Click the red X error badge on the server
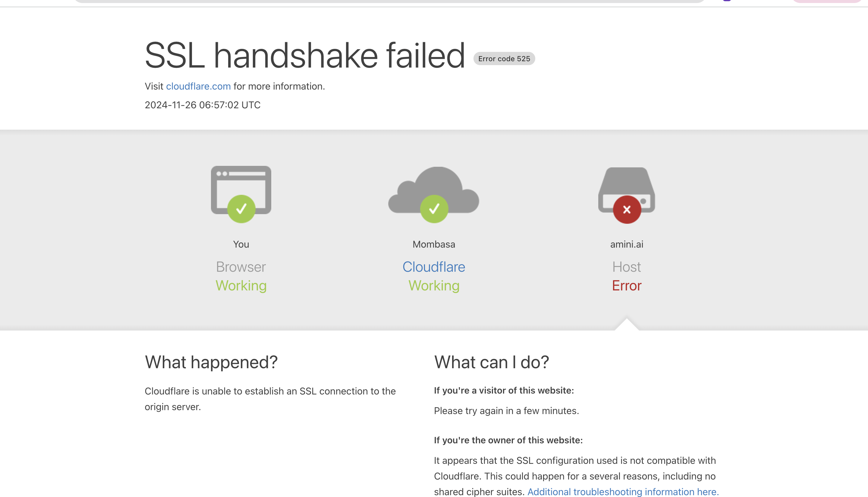The height and width of the screenshot is (497, 868). pyautogui.click(x=627, y=210)
